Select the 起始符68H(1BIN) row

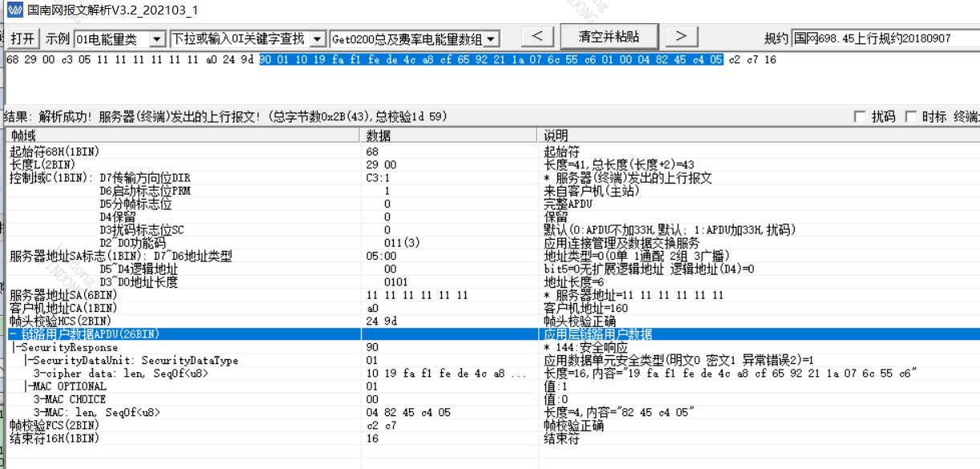(x=493, y=152)
